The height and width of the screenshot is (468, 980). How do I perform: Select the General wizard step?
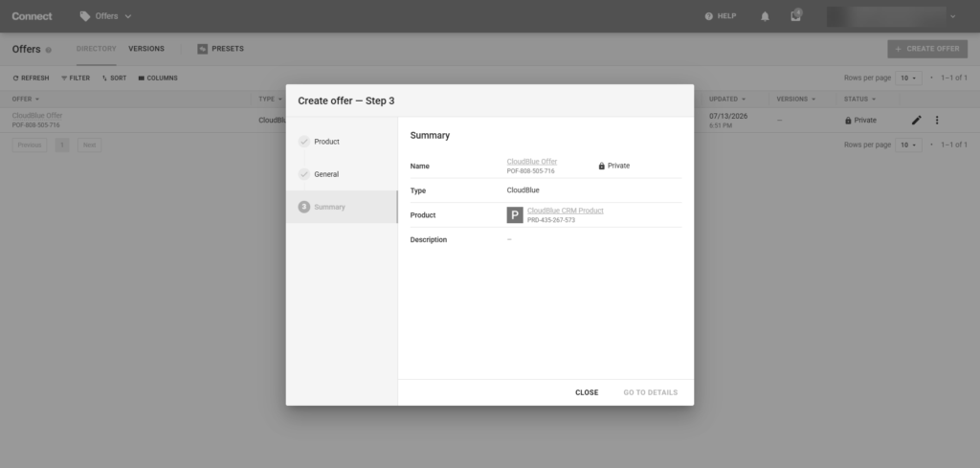pos(342,174)
